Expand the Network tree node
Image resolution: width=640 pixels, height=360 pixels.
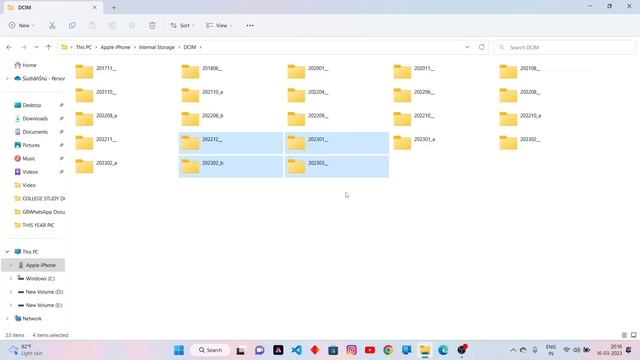pyautogui.click(x=7, y=318)
